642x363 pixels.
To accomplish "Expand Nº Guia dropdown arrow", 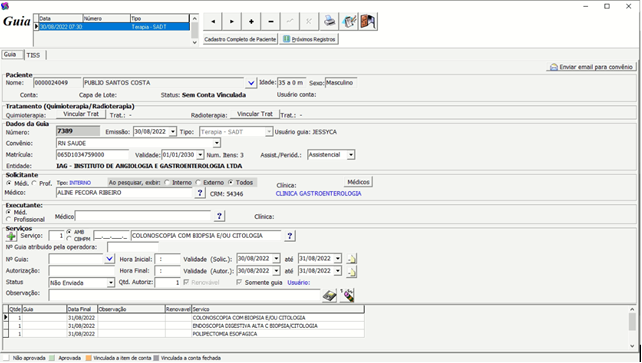I will [109, 259].
